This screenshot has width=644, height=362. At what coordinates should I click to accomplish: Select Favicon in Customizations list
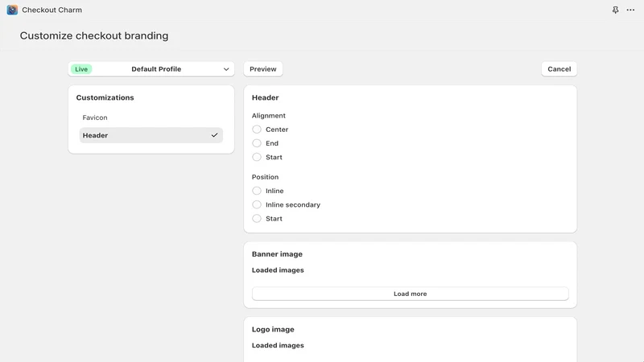tap(151, 117)
